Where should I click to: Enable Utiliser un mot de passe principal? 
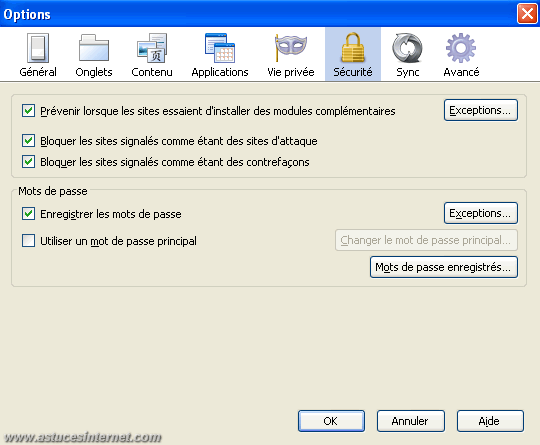pyautogui.click(x=28, y=240)
